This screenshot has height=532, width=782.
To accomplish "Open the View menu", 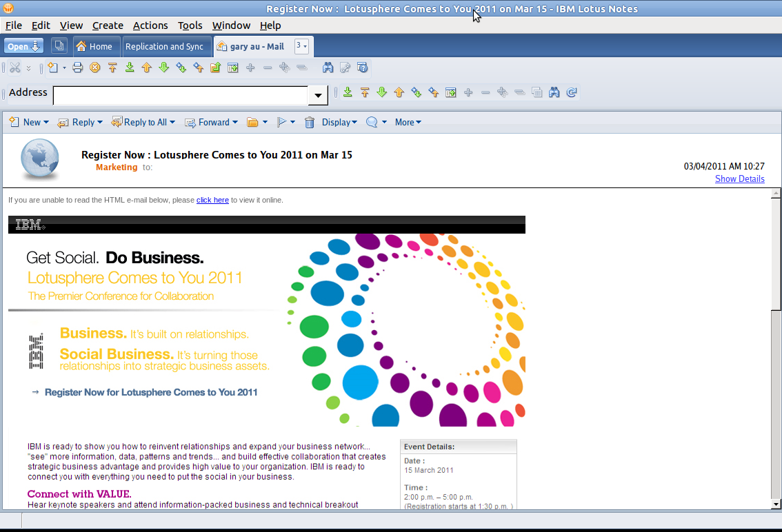I will pos(71,25).
